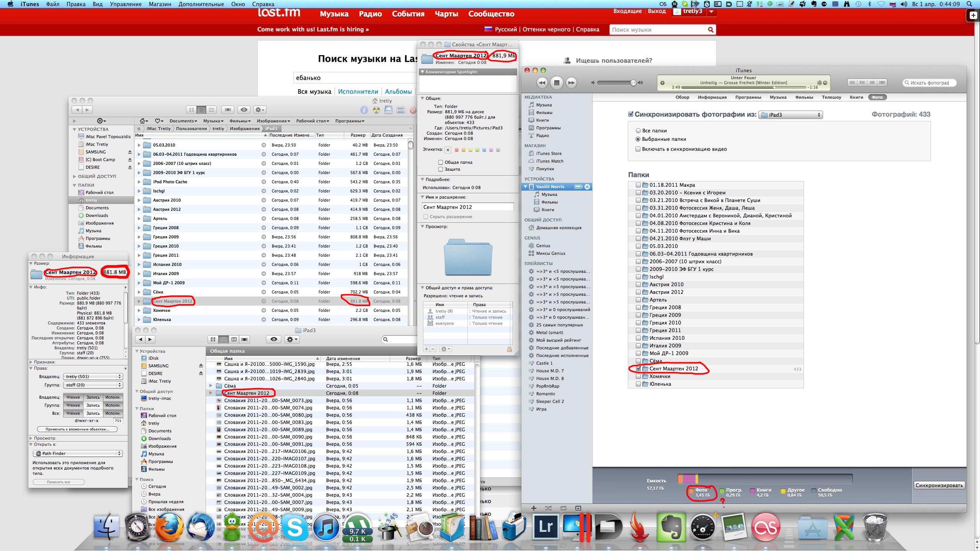Click the iTunes volume slider
The width and height of the screenshot is (980, 551).
[x=616, y=83]
